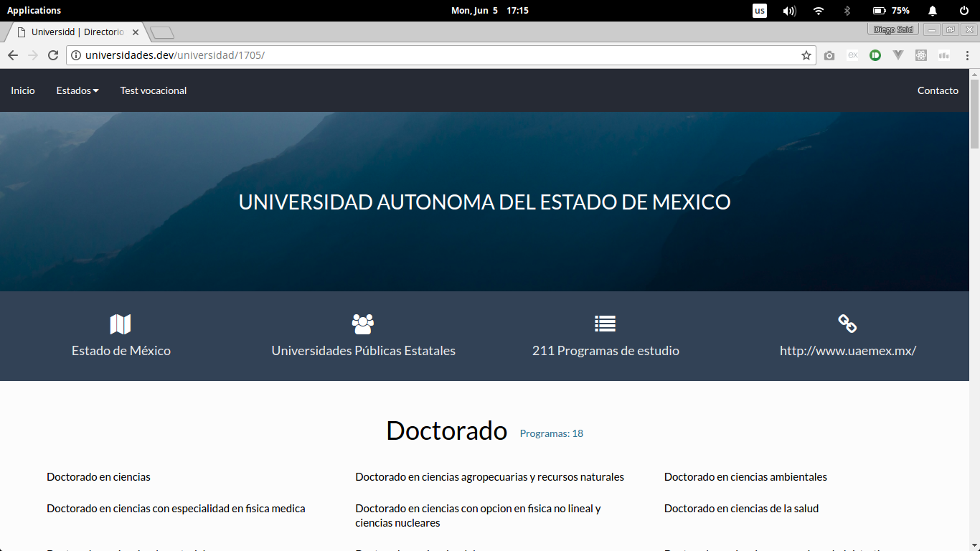Open the Chrome three-dot menu
Screen dimensions: 980x551
[967, 55]
